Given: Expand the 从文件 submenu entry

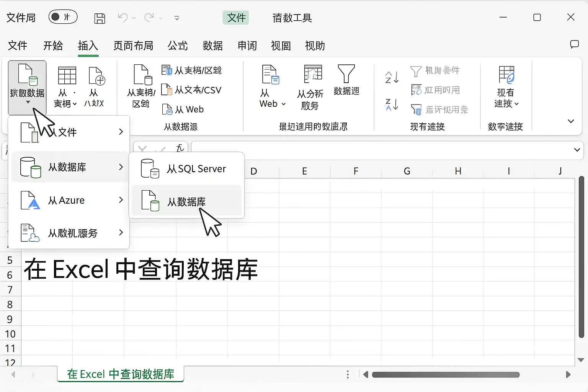Looking at the screenshot, I should 69,132.
